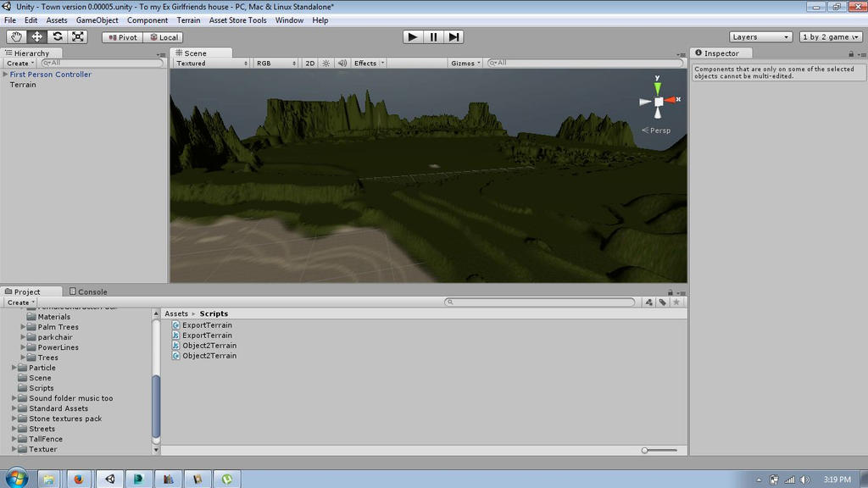Select first ExportTerrain script
The width and height of the screenshot is (868, 488).
pos(203,325)
